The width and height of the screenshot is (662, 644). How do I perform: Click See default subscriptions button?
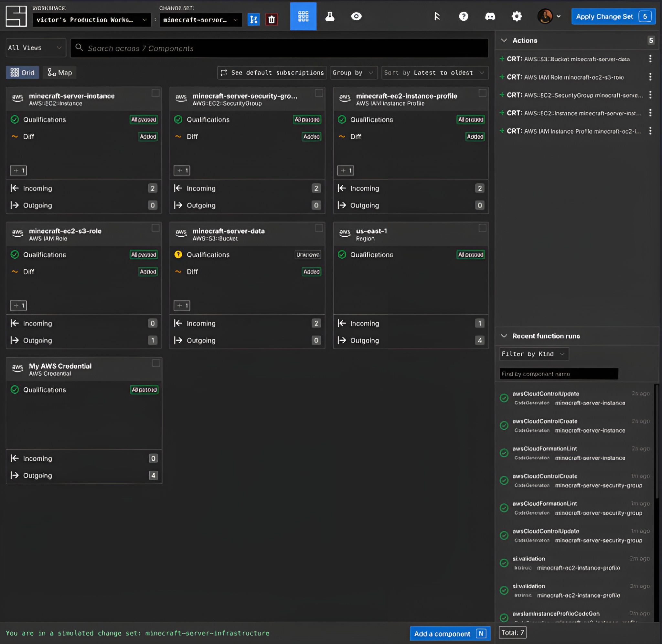point(272,73)
